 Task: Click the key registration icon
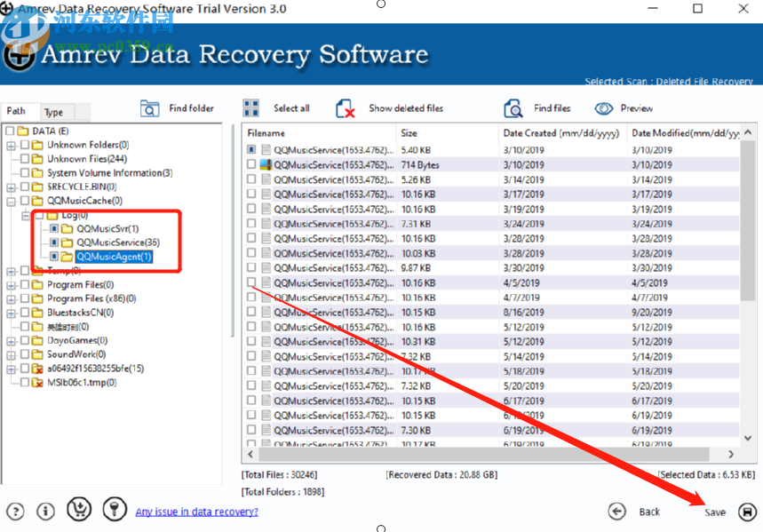(115, 509)
